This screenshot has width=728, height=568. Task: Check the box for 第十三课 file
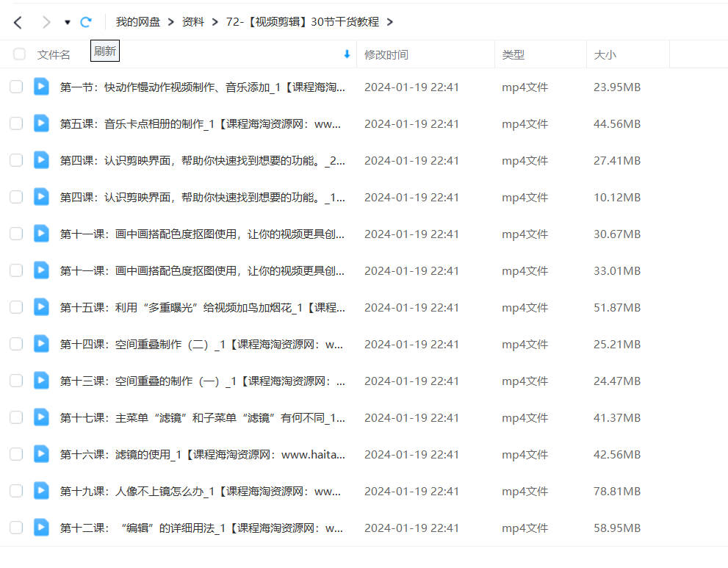[16, 381]
